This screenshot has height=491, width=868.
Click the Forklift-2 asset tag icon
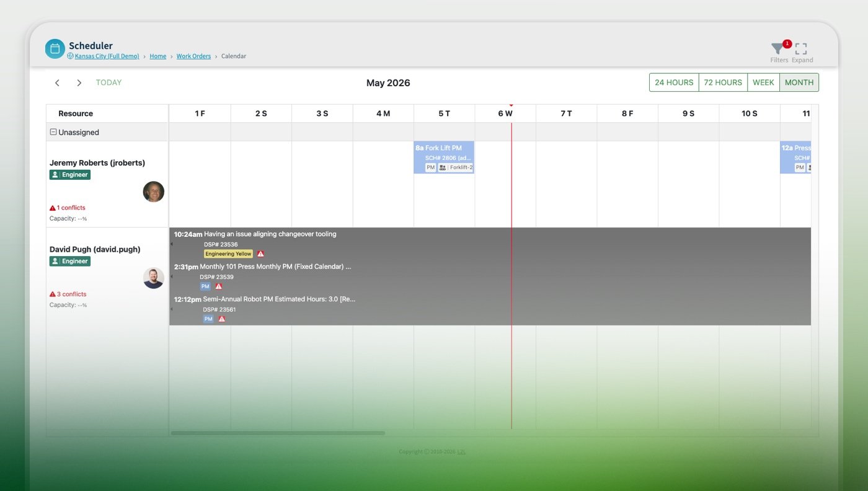pos(443,167)
